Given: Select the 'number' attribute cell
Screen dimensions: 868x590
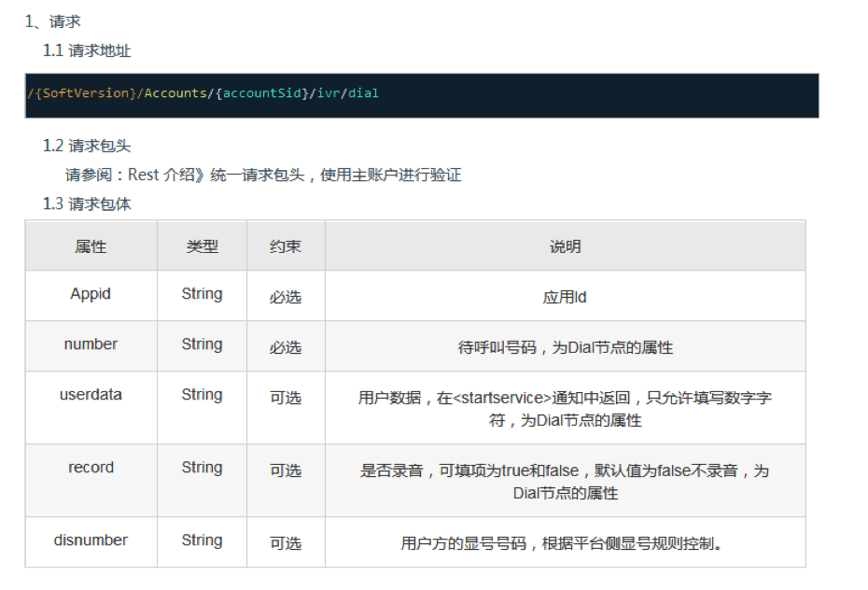Looking at the screenshot, I should (x=91, y=344).
